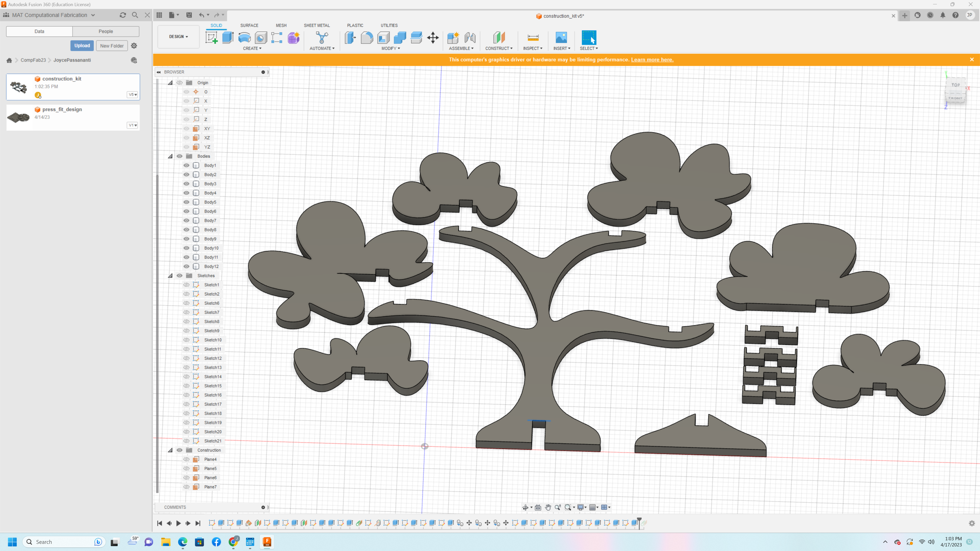Screen dimensions: 980x551
Task: Activate the Move/Copy tool
Action: [433, 38]
